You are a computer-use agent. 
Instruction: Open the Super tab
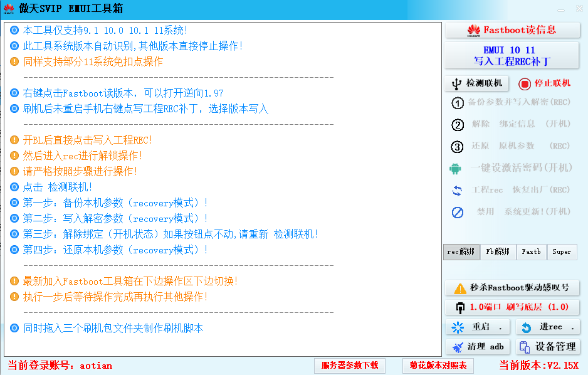pyautogui.click(x=562, y=252)
